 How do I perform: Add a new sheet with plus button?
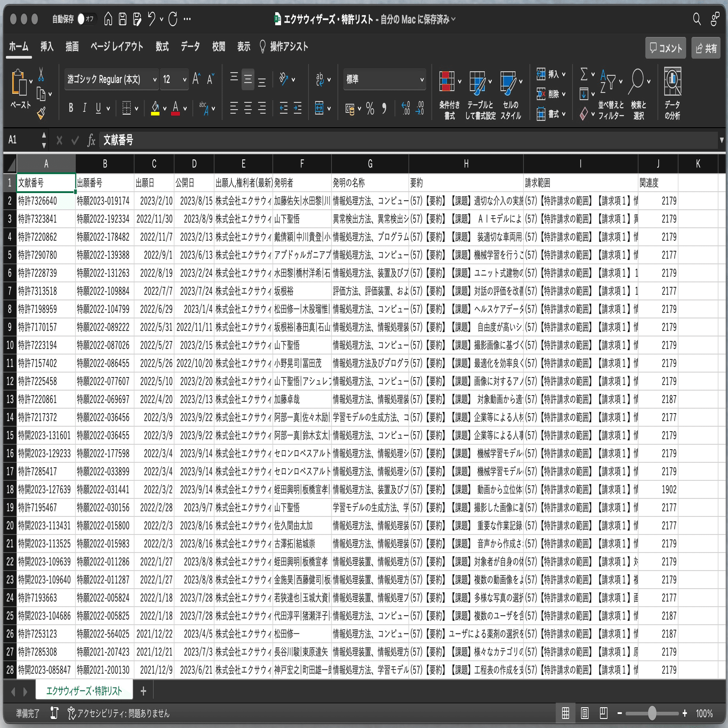tap(143, 691)
